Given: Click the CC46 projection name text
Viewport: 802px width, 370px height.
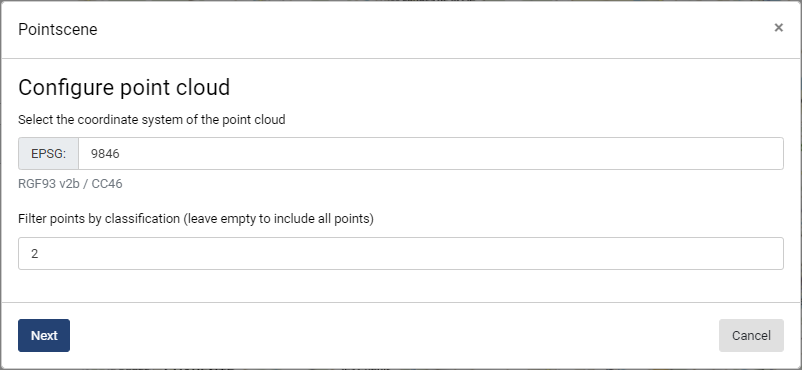Looking at the screenshot, I should 107,184.
